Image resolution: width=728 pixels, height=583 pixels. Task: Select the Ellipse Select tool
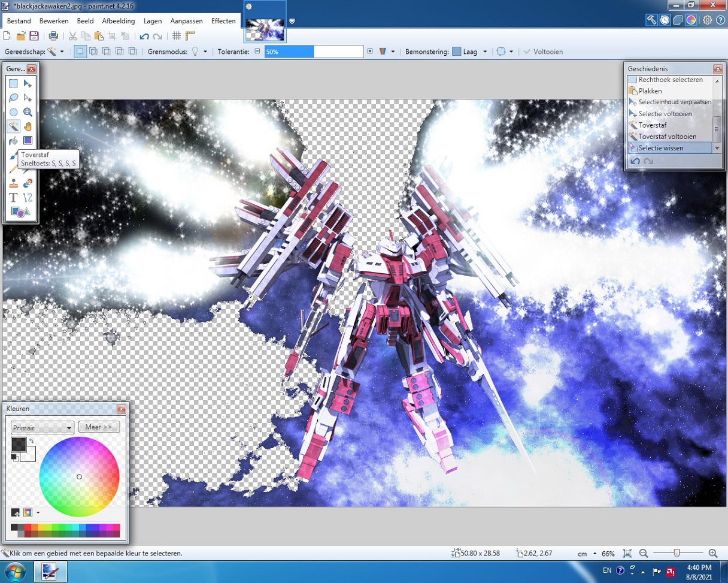(x=13, y=112)
